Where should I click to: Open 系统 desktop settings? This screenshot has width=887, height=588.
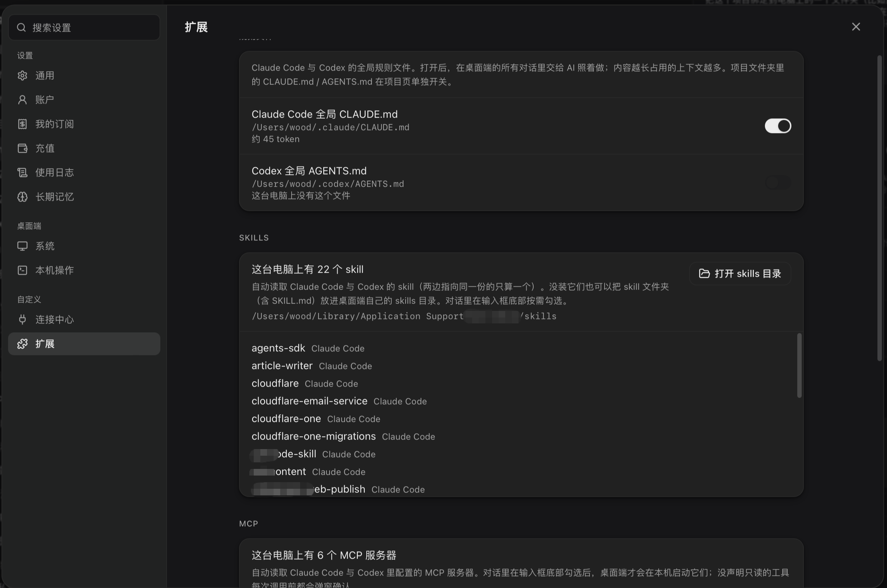(84, 246)
